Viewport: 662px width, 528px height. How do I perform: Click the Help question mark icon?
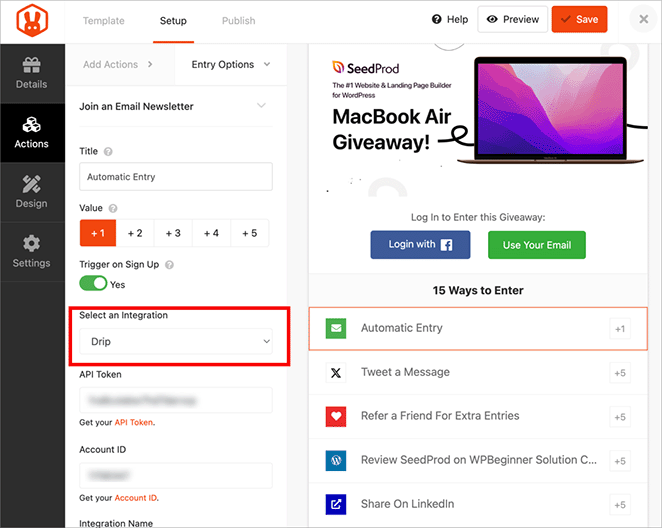[437, 19]
